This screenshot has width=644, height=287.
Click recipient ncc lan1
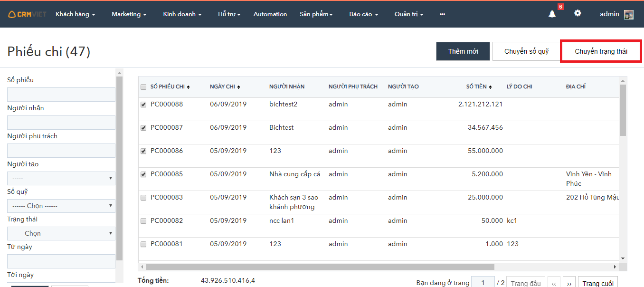coord(282,221)
